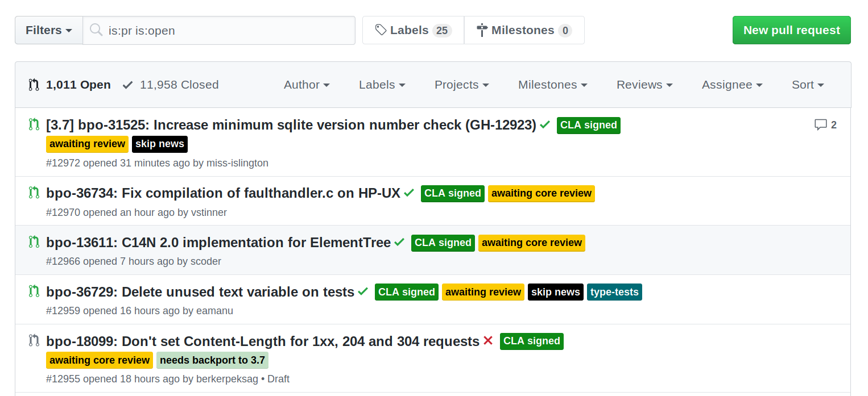Click the teal type-tests label

coord(614,292)
